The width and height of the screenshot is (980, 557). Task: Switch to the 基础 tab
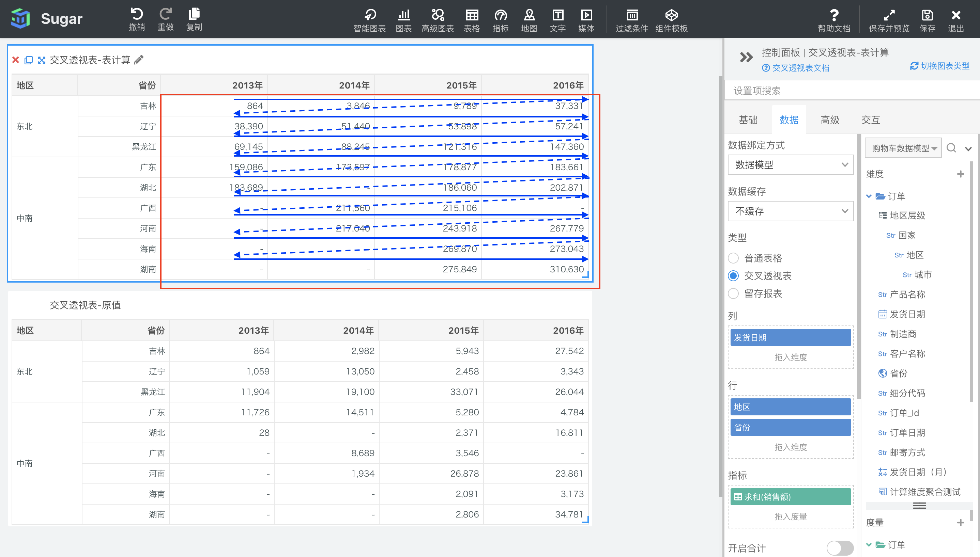[x=748, y=120]
